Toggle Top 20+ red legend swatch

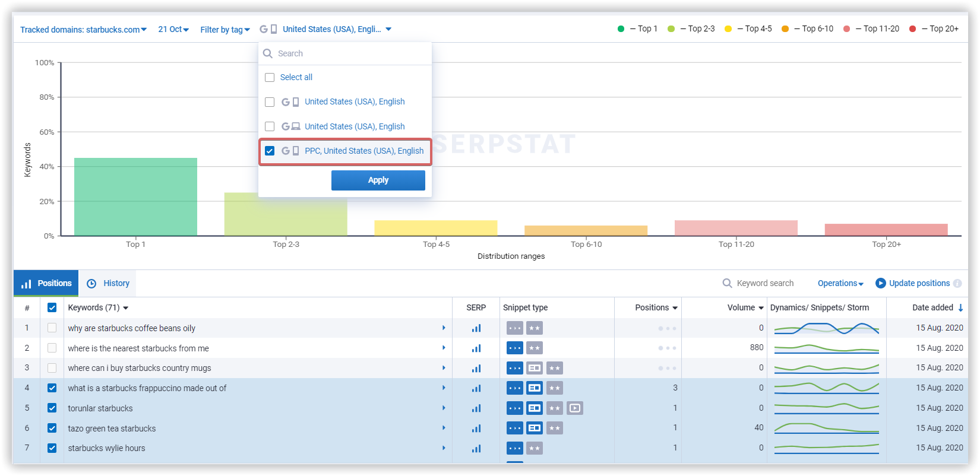coord(912,28)
